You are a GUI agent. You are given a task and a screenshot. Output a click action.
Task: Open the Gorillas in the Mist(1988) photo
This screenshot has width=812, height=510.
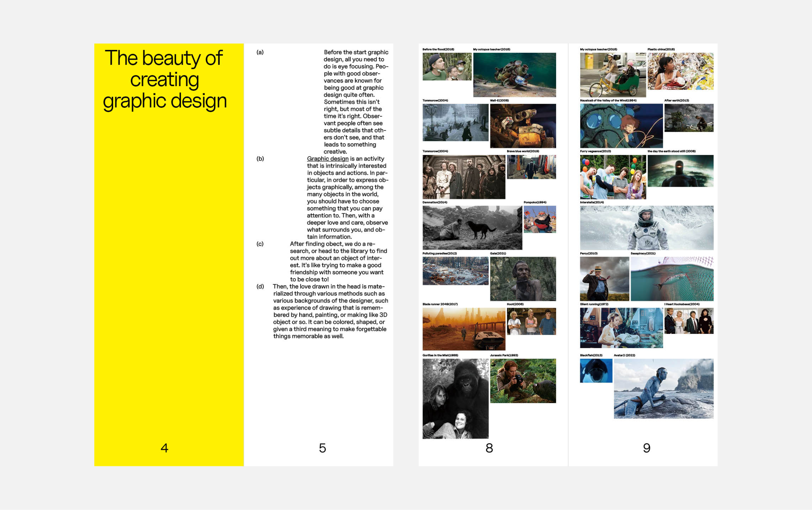point(455,398)
